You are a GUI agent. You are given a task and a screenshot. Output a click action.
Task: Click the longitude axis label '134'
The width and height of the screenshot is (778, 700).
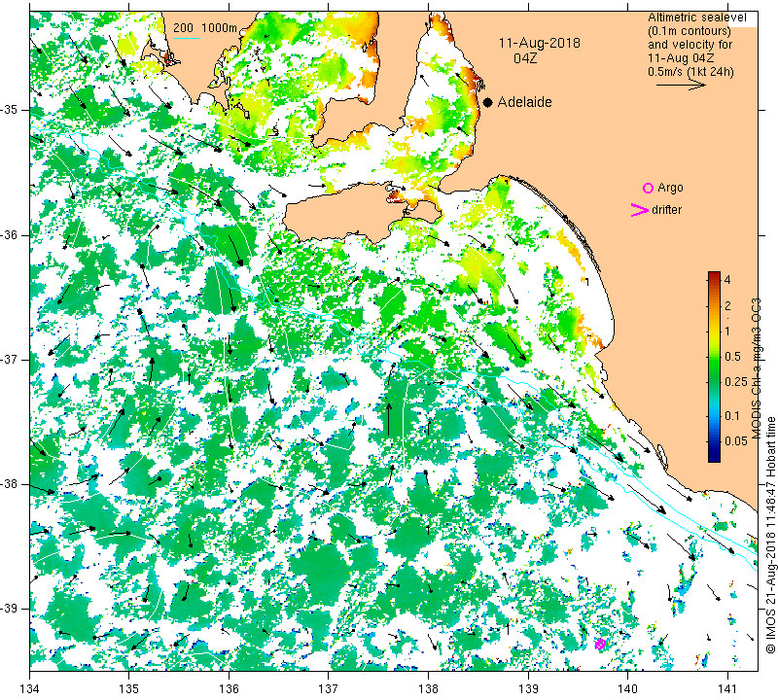29,689
